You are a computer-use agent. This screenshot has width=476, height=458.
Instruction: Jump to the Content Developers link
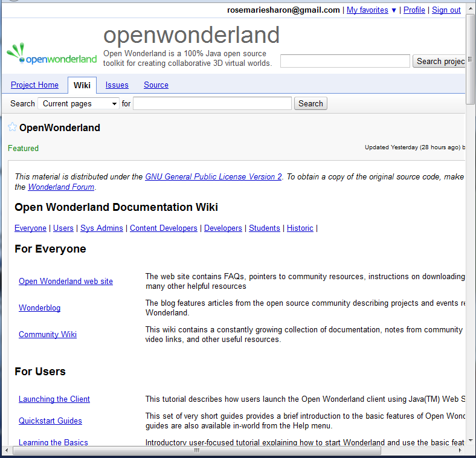point(164,228)
